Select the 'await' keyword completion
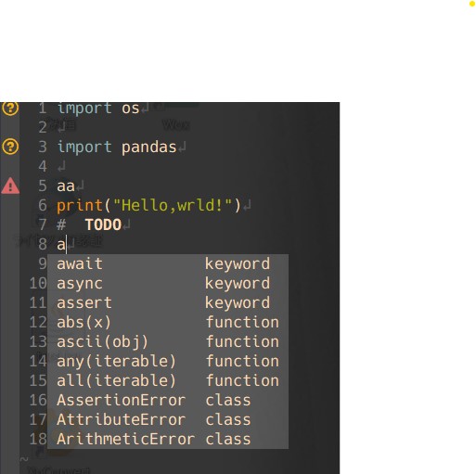The image size is (476, 474). (x=168, y=264)
